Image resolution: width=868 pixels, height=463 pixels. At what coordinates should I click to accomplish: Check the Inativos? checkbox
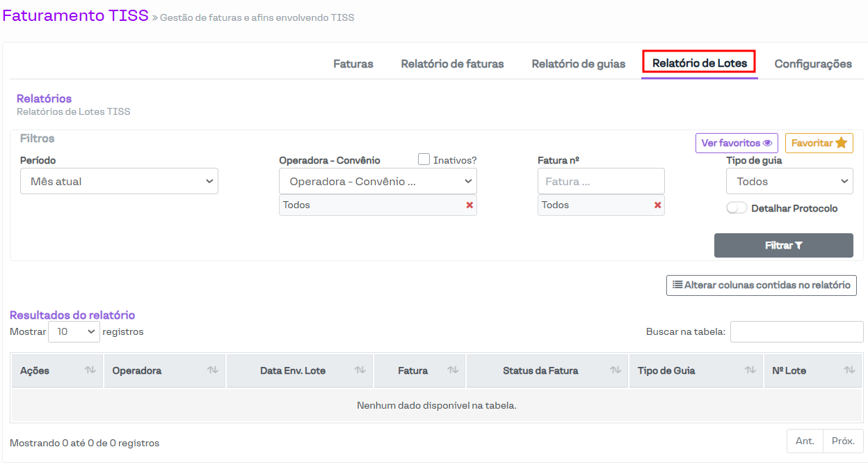(x=424, y=159)
